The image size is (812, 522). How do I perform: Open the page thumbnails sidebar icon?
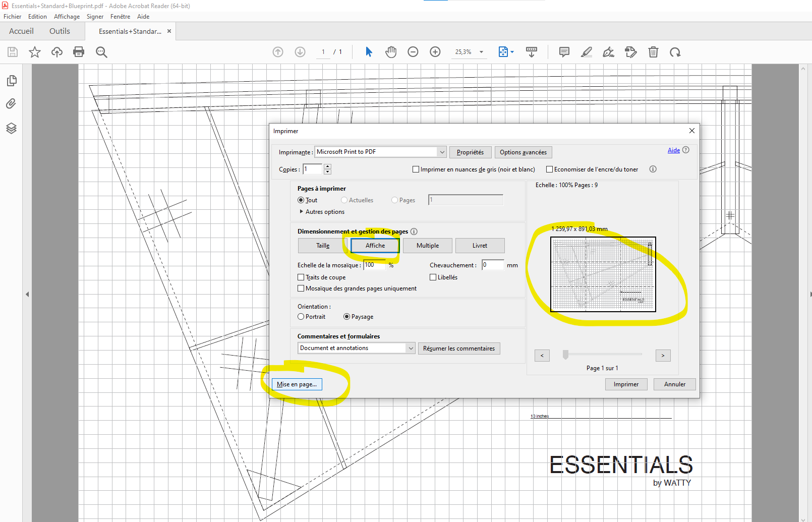[12, 81]
